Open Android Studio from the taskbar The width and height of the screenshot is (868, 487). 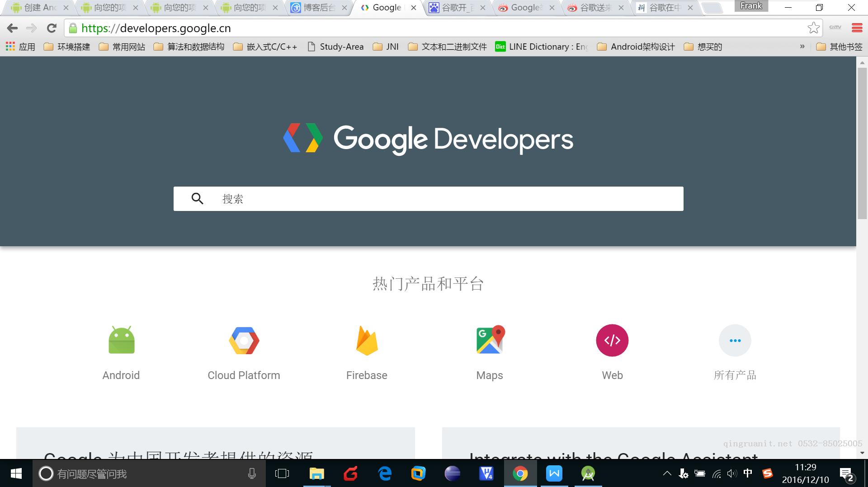tap(588, 473)
